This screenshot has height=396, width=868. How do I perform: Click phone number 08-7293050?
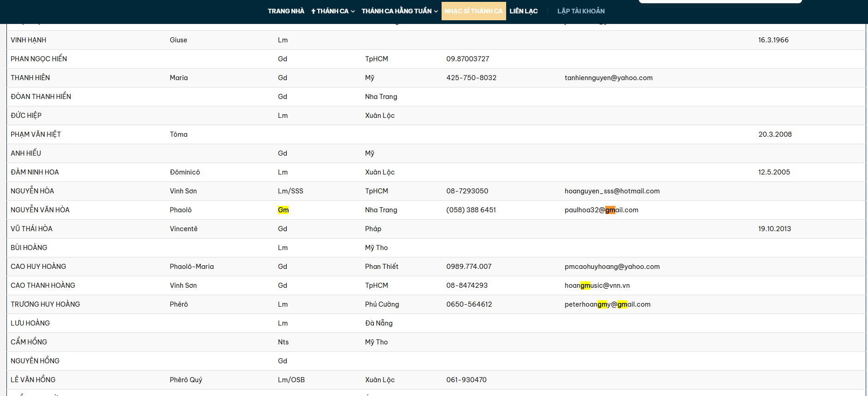[467, 191]
